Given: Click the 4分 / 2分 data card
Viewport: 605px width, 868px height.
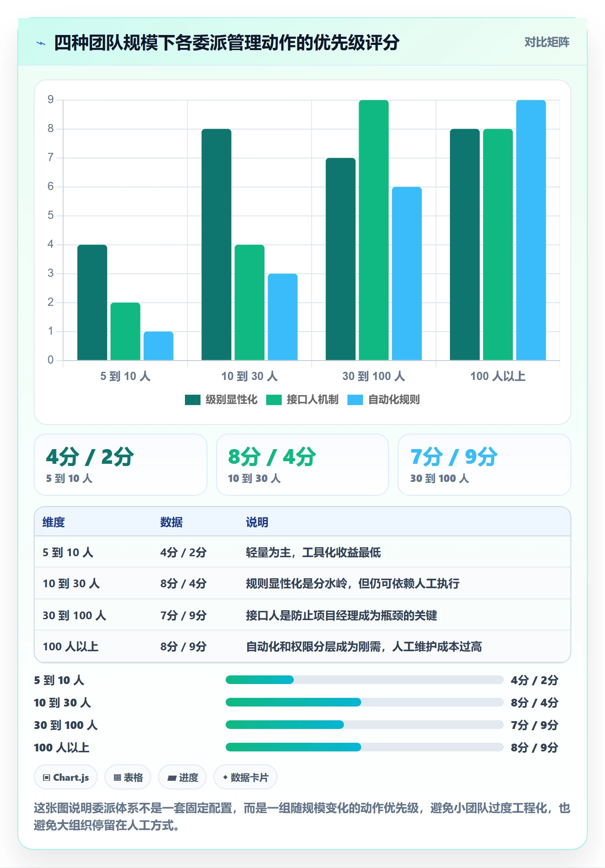Looking at the screenshot, I should click(x=121, y=465).
